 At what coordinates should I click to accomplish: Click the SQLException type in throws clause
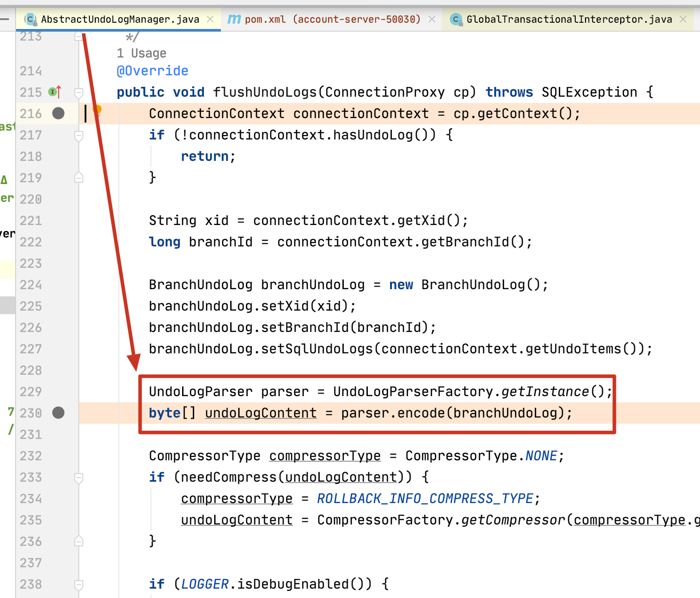589,92
